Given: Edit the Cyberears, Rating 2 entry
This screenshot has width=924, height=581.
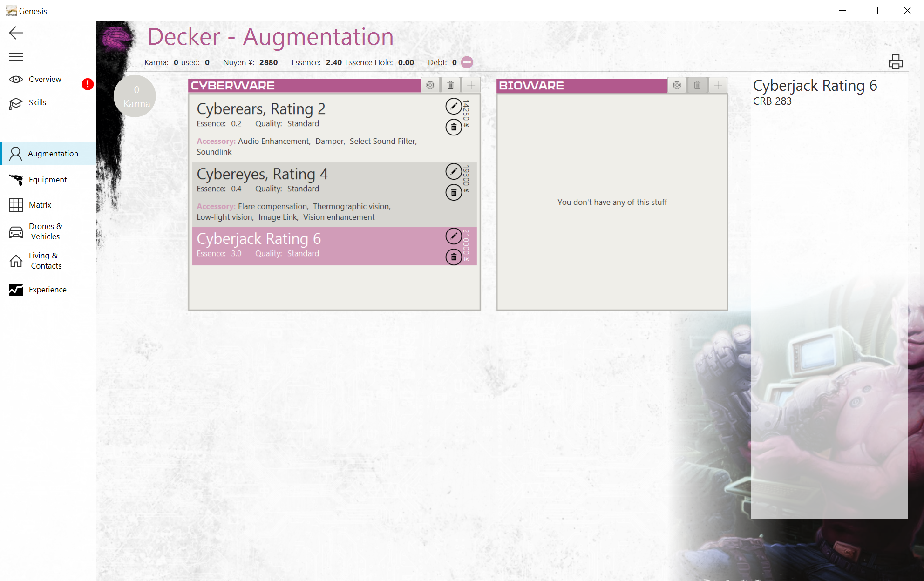Looking at the screenshot, I should click(454, 106).
